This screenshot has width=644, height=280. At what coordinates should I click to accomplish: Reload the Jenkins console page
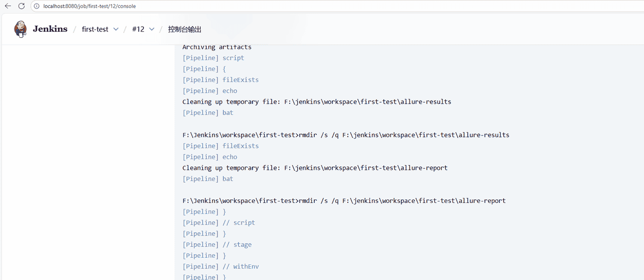(22, 6)
